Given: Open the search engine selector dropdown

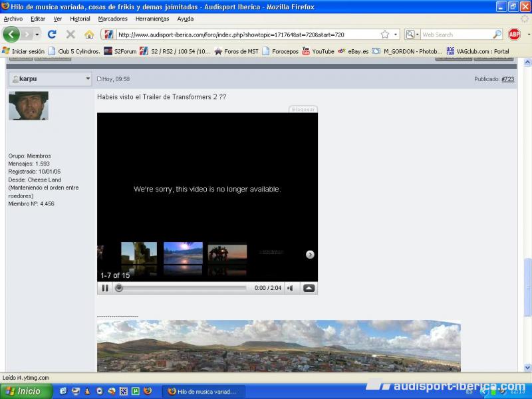Looking at the screenshot, I should (412, 35).
